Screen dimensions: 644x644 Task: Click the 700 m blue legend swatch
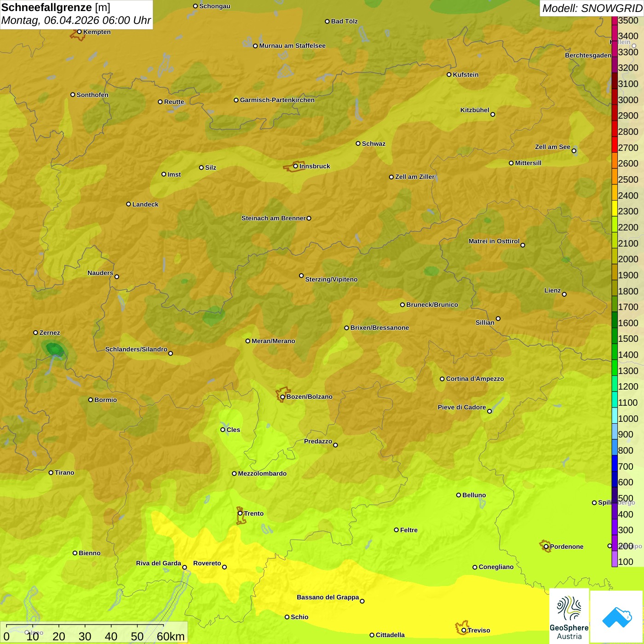click(x=615, y=463)
